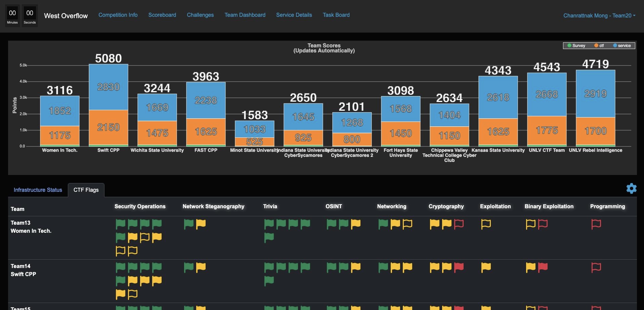The height and width of the screenshot is (310, 644).
Task: Switch to the Infrastructure Status tab
Action: (38, 190)
